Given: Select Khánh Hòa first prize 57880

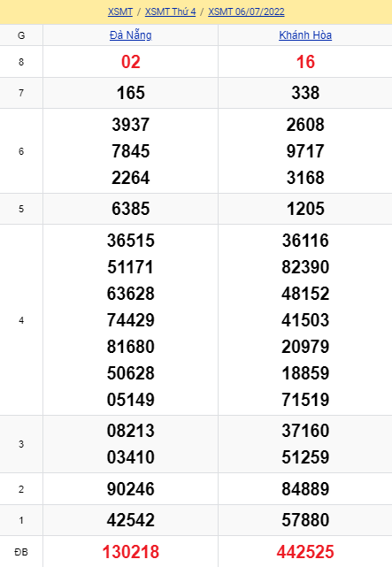Looking at the screenshot, I should [305, 520].
